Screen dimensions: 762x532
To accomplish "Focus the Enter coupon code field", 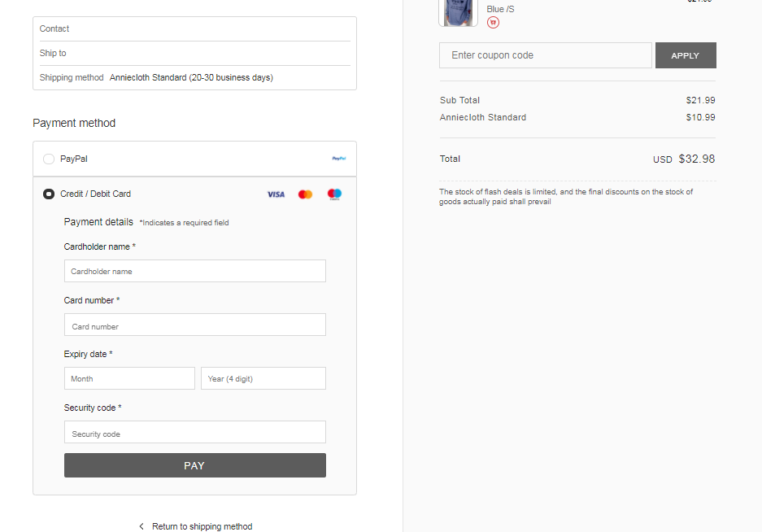I will click(545, 55).
